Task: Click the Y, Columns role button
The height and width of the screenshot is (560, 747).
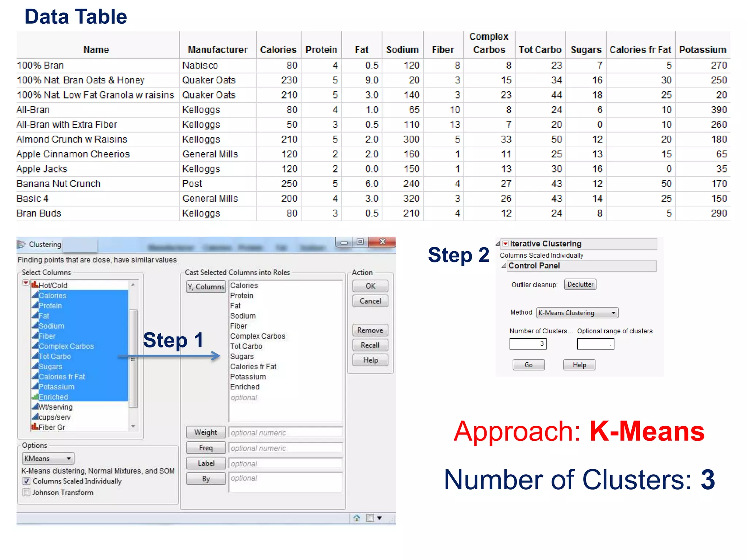Action: [206, 287]
